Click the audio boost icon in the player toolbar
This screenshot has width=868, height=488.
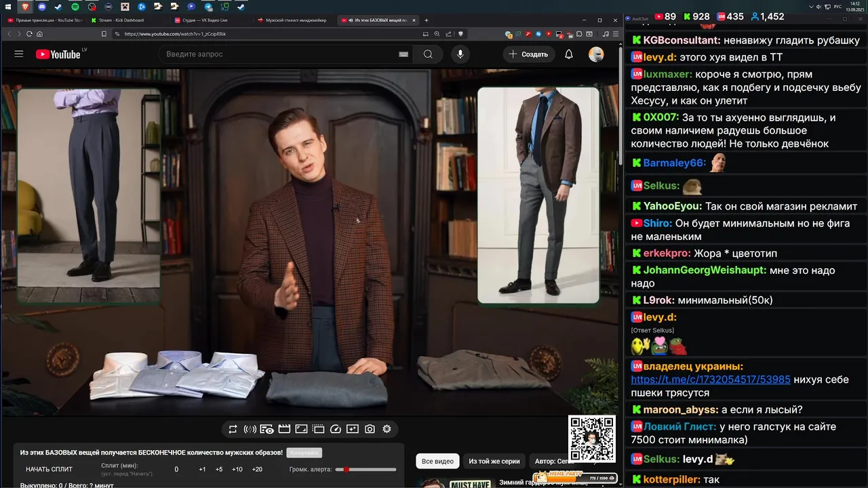point(250,429)
